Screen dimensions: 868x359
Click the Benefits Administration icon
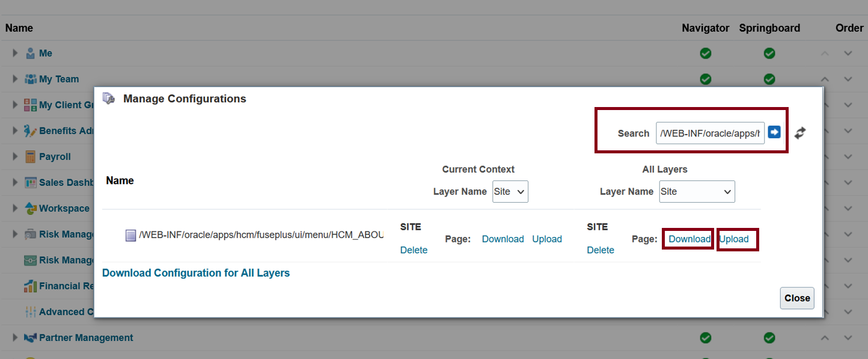(x=31, y=131)
